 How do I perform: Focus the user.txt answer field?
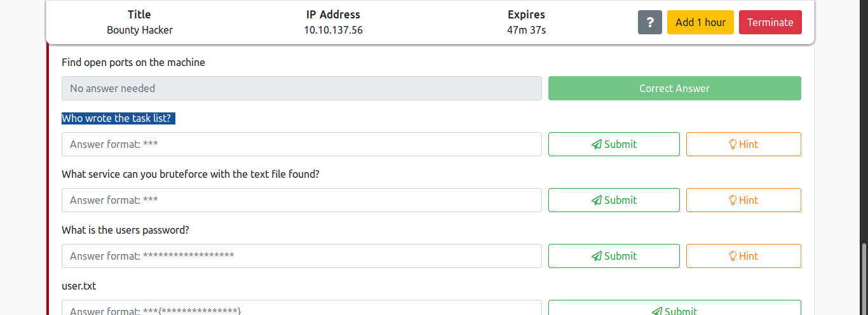[x=301, y=307]
